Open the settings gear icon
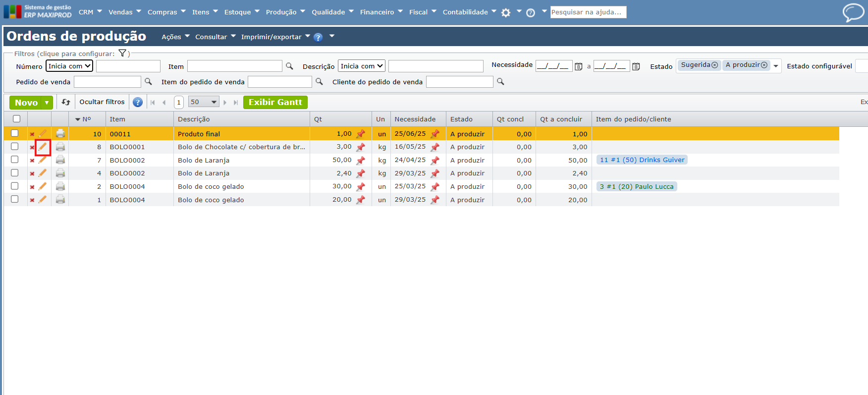Viewport: 868px width, 395px height. point(506,13)
